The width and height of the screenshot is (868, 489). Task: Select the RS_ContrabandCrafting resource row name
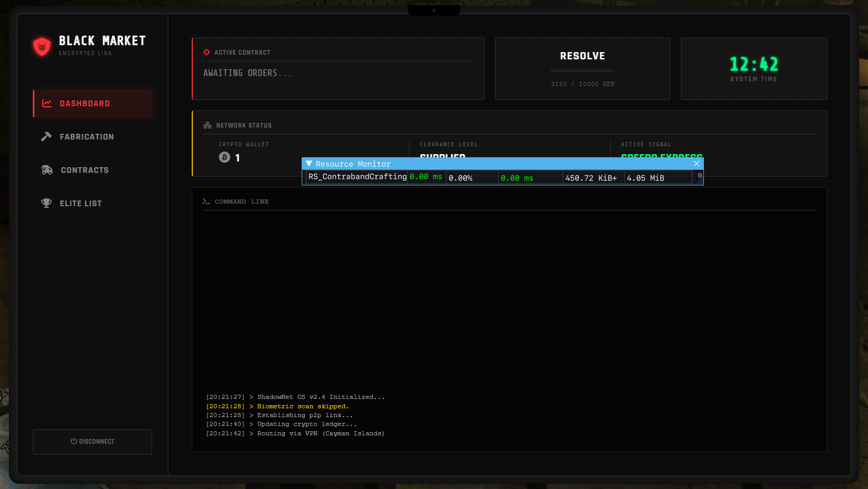point(357,177)
